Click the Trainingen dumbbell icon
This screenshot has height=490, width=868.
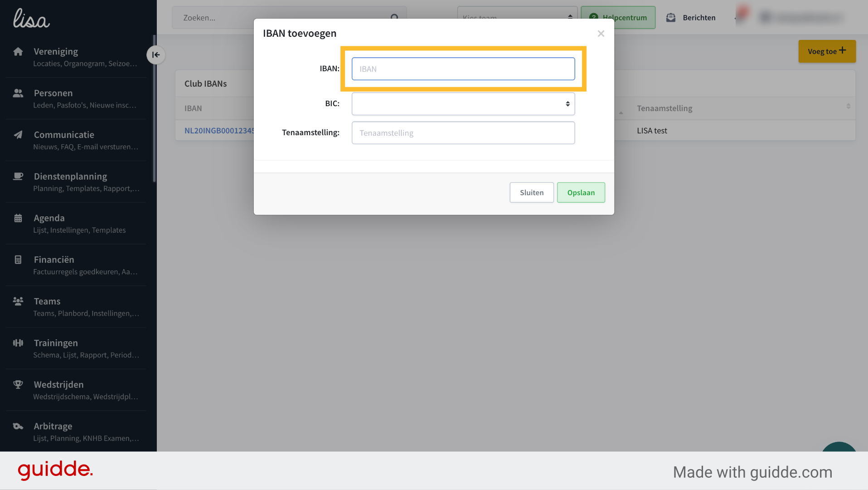(18, 343)
